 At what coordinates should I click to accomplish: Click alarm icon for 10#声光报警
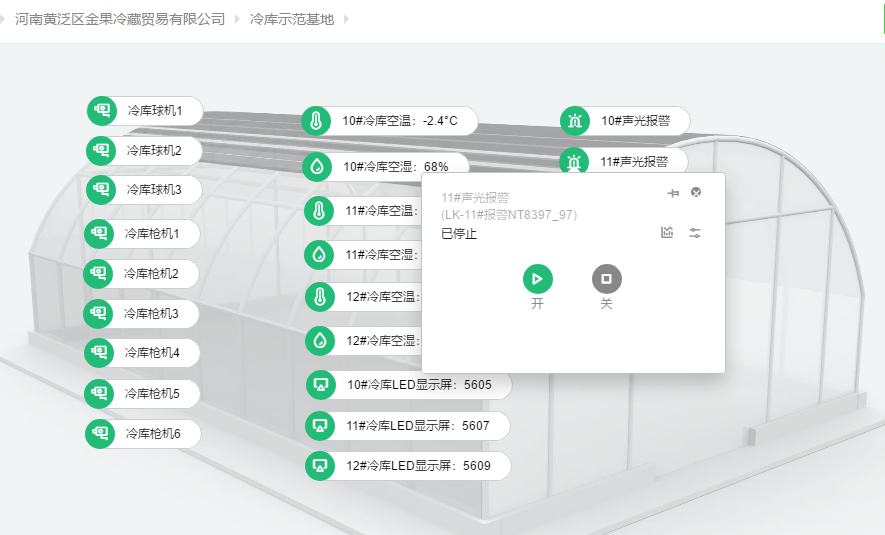574,121
